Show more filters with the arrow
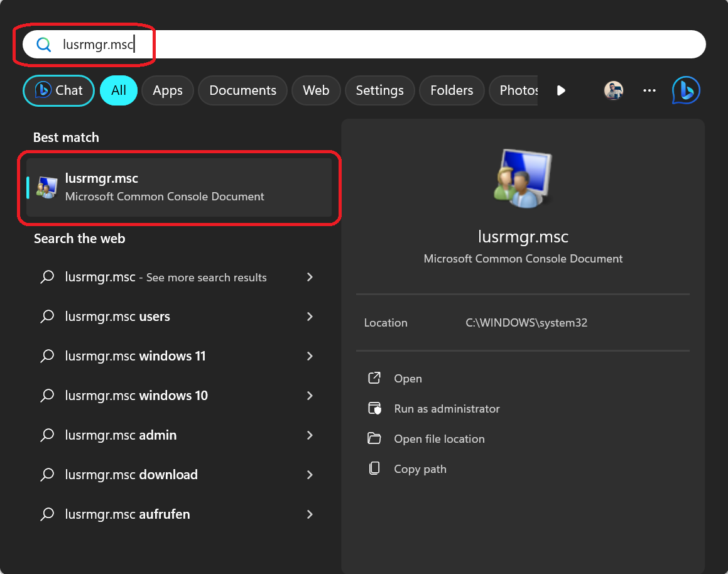 (x=561, y=90)
